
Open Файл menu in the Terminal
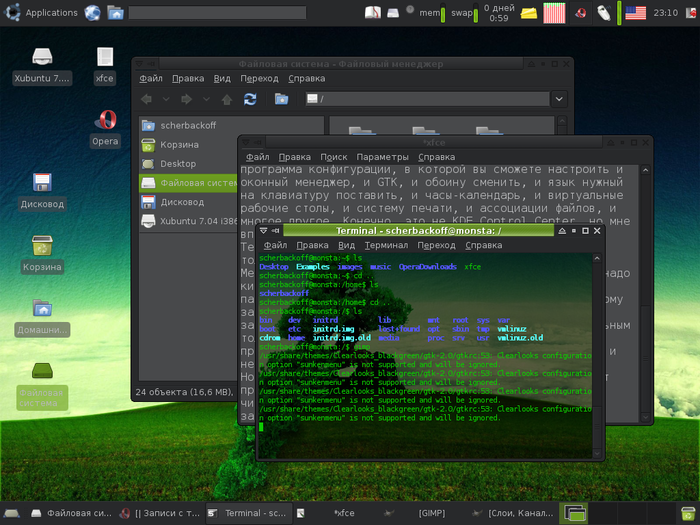click(x=275, y=246)
